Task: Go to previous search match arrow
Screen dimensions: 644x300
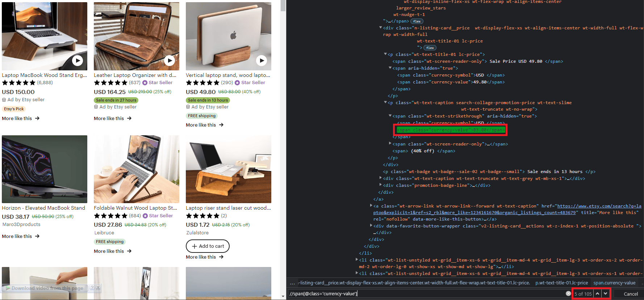Action: pyautogui.click(x=597, y=293)
